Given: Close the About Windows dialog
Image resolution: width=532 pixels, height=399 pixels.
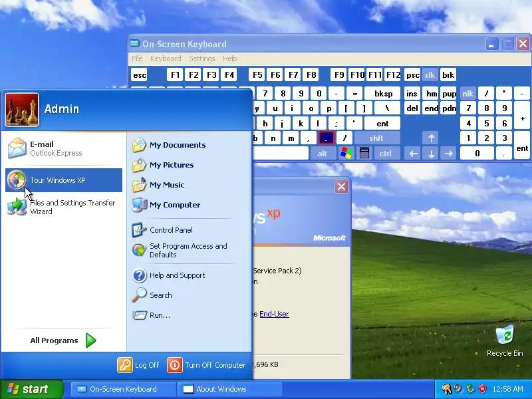Looking at the screenshot, I should pos(341,187).
